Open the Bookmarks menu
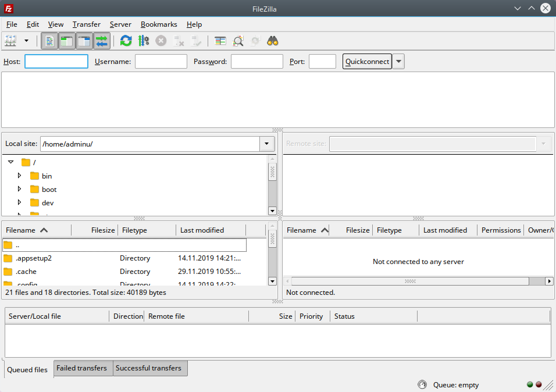This screenshot has height=392, width=556. click(x=159, y=24)
